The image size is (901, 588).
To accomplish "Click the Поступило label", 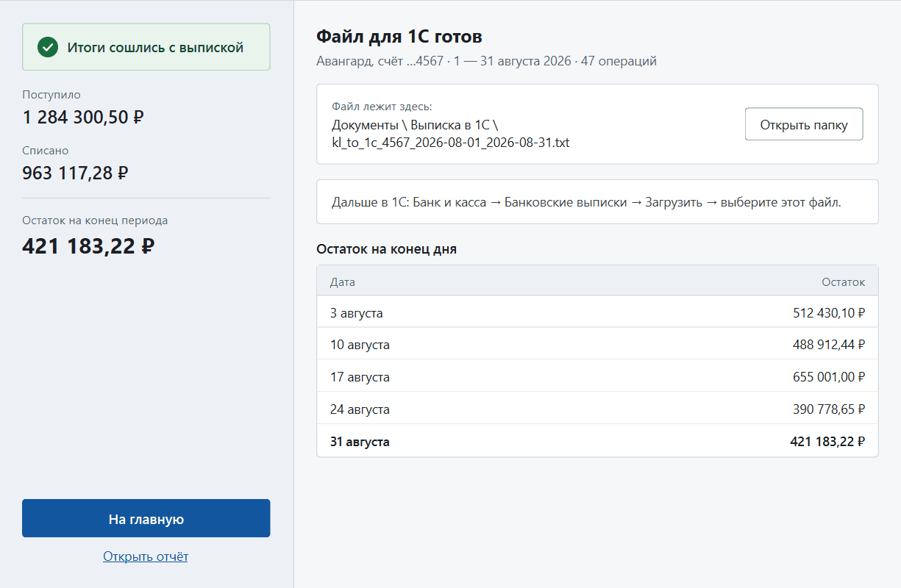I will pyautogui.click(x=51, y=95).
